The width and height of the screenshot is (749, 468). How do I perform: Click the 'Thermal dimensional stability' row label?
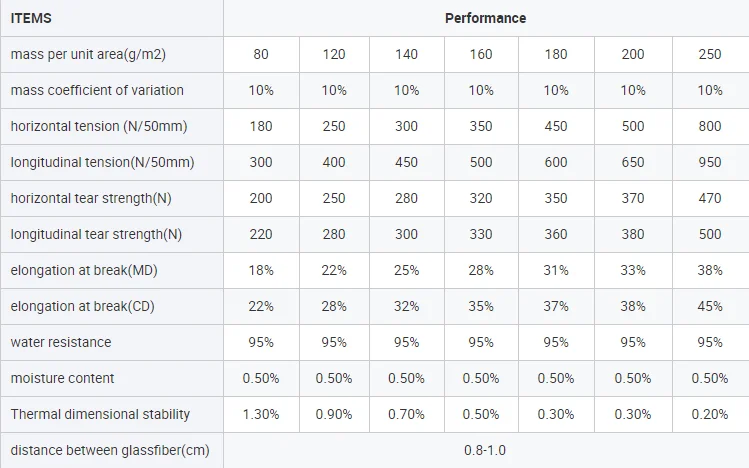click(x=100, y=414)
